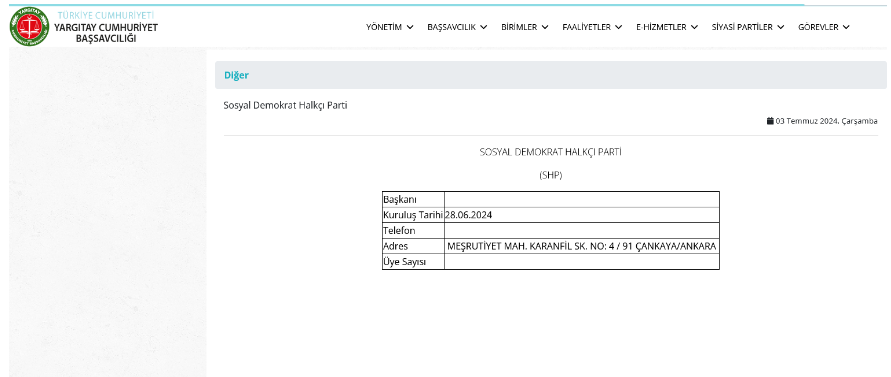Click the empty value cell next to Başkanı
Viewport: 891px width, 377px height.
(x=582, y=200)
